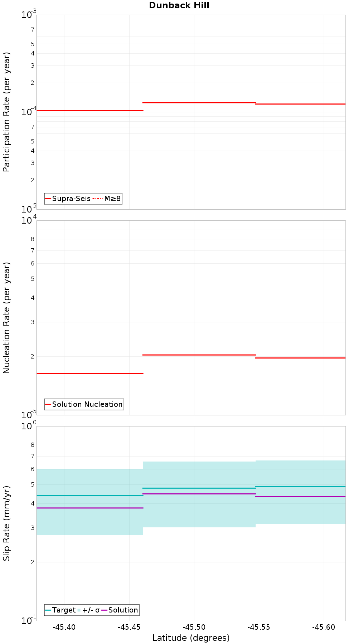Click the -45.50 latitude tick label

point(194,627)
